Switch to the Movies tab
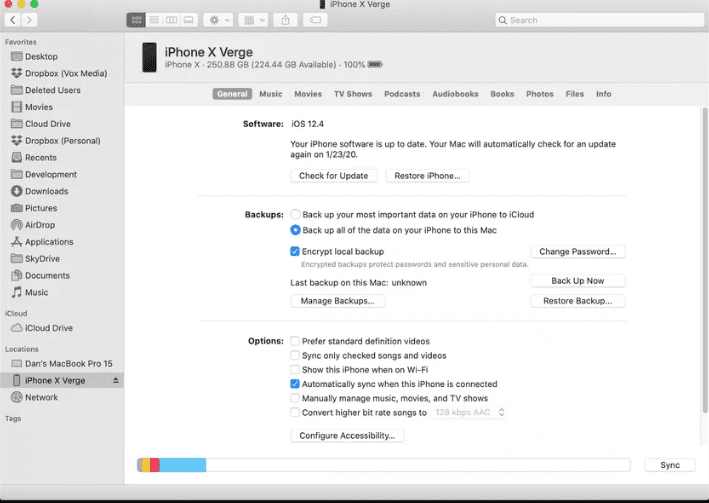The image size is (709, 503). (x=308, y=94)
